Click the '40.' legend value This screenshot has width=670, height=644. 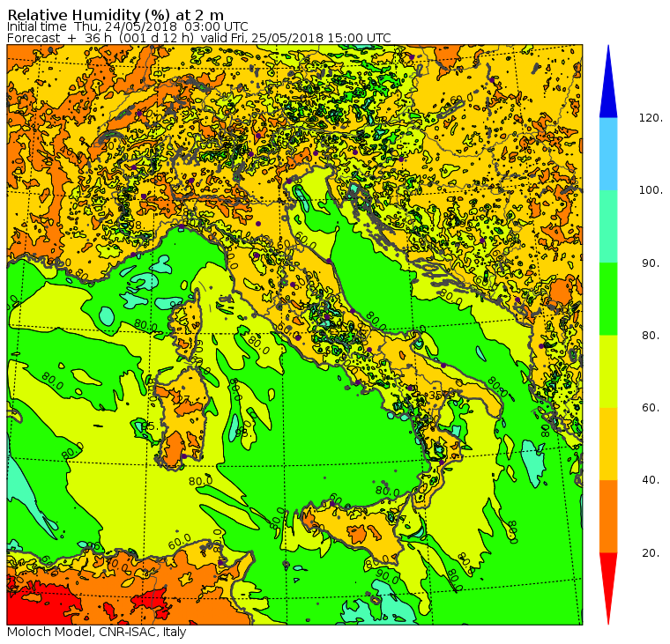(652, 480)
